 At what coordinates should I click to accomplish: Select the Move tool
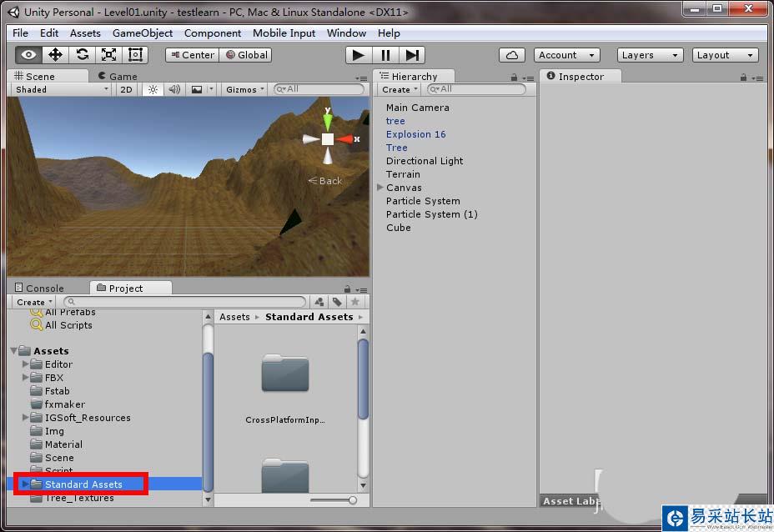(55, 55)
